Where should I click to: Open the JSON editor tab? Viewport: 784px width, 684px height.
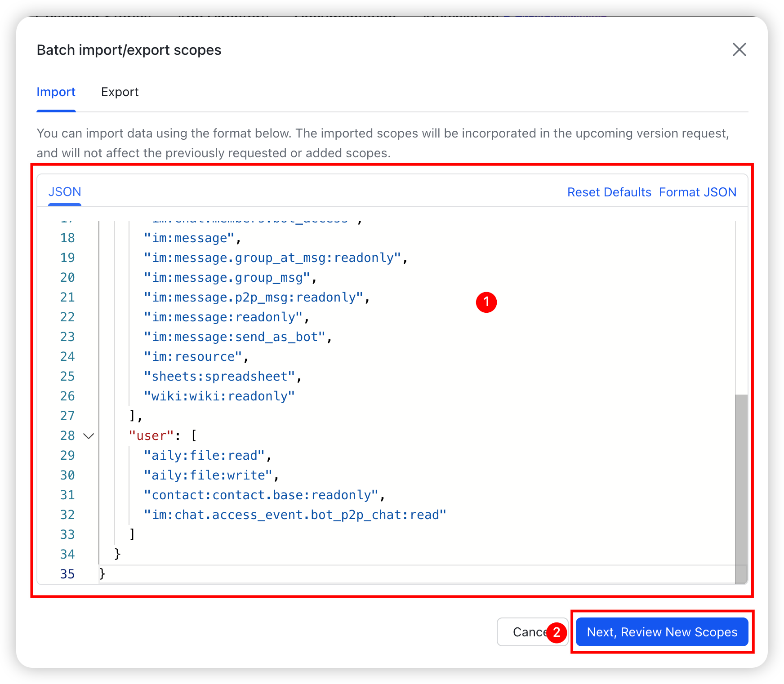point(65,192)
